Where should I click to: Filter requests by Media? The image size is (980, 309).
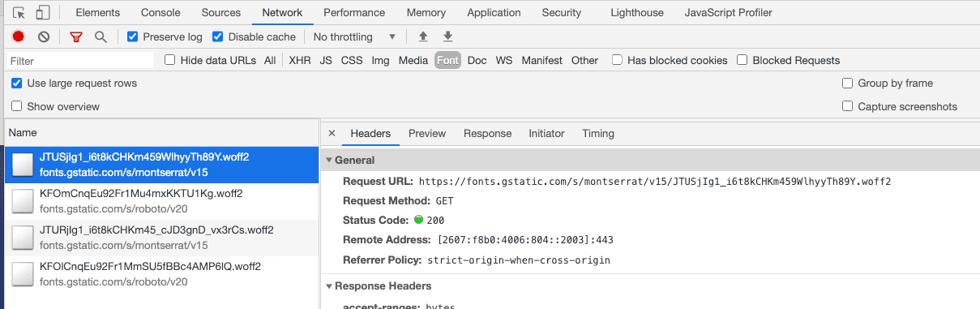[413, 60]
